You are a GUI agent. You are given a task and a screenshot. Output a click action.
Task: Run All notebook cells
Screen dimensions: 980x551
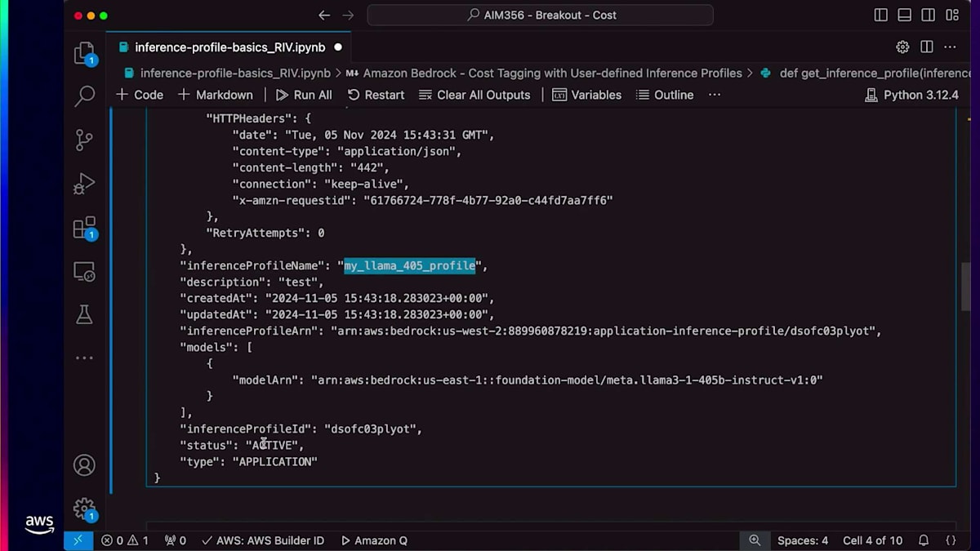tap(304, 95)
